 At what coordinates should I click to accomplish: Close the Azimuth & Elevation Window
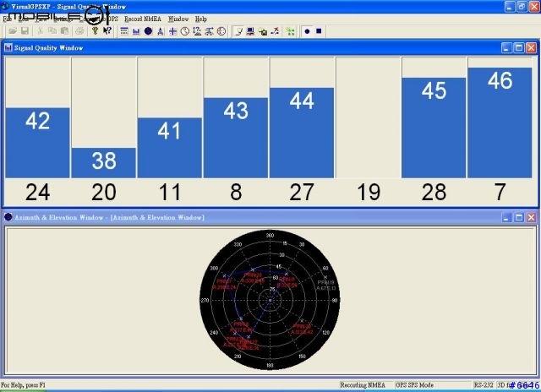click(532, 218)
